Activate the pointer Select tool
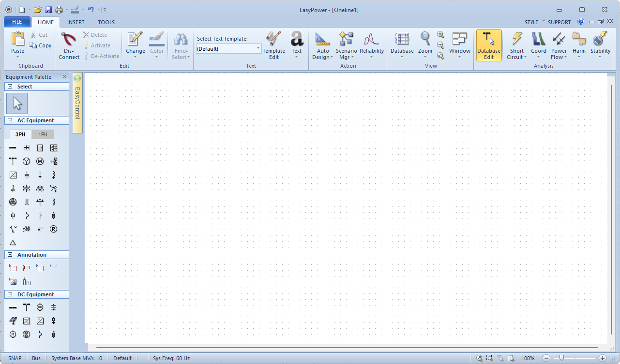 tap(17, 103)
